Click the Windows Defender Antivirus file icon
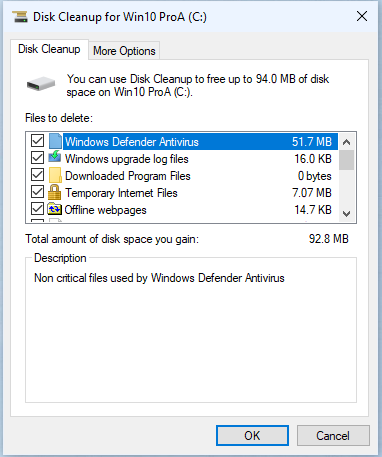Image resolution: width=382 pixels, height=457 pixels. [55, 141]
